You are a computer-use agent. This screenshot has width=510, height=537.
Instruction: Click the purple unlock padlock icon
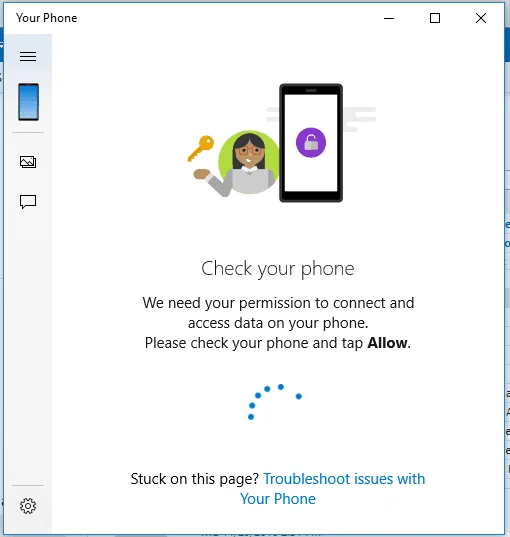(x=311, y=142)
